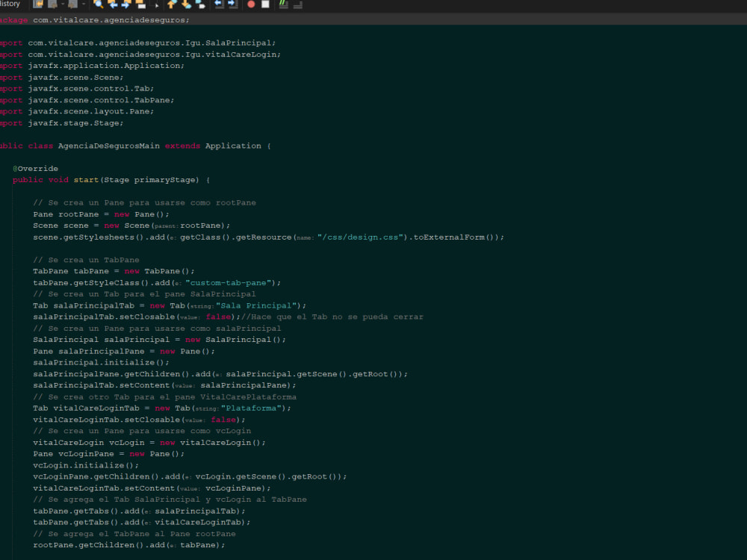Find the next occurrence of selection

125,4
